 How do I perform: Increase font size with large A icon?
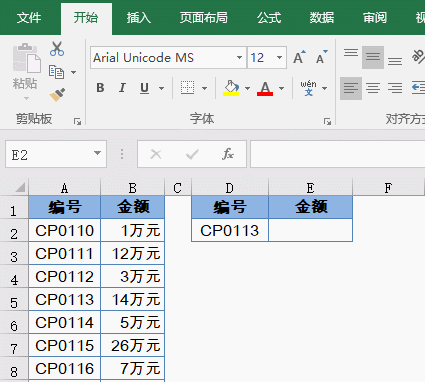(299, 57)
